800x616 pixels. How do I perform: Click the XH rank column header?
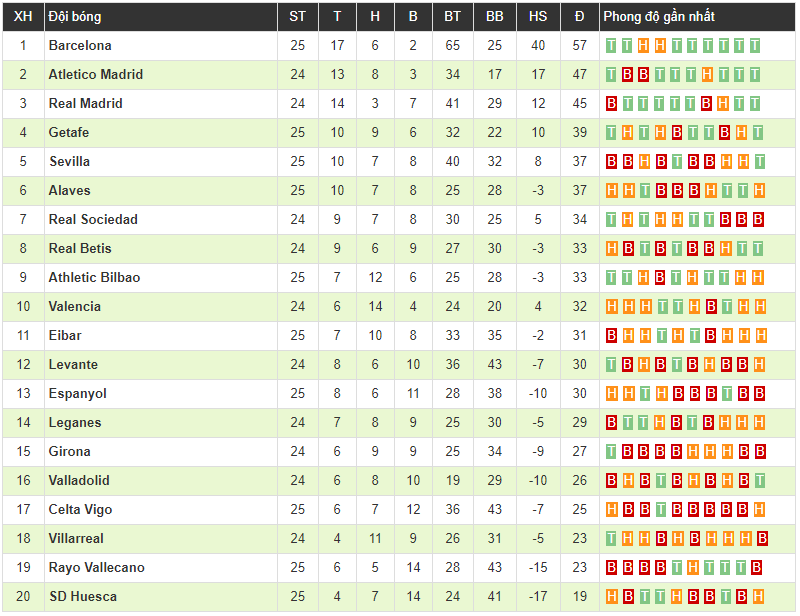[22, 16]
